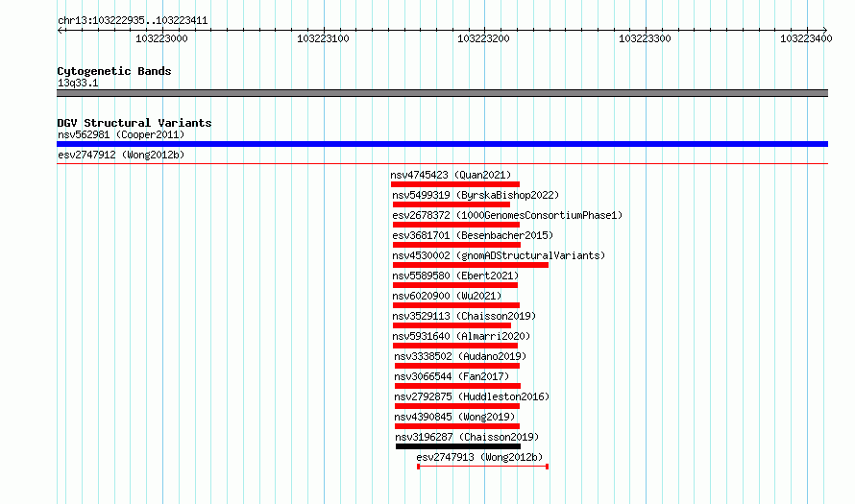Click the esv2747912 thin red variant line
The height and width of the screenshot is (504, 855).
[442, 163]
